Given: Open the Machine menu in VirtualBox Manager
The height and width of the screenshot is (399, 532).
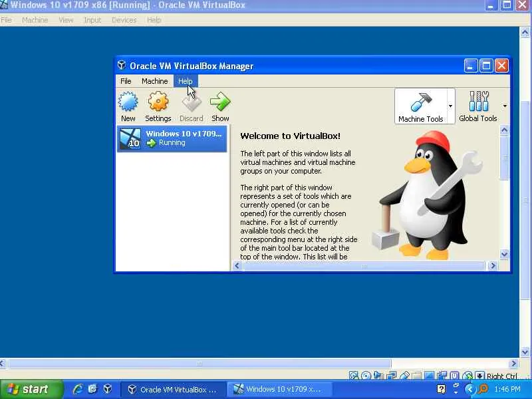Looking at the screenshot, I should coord(155,81).
